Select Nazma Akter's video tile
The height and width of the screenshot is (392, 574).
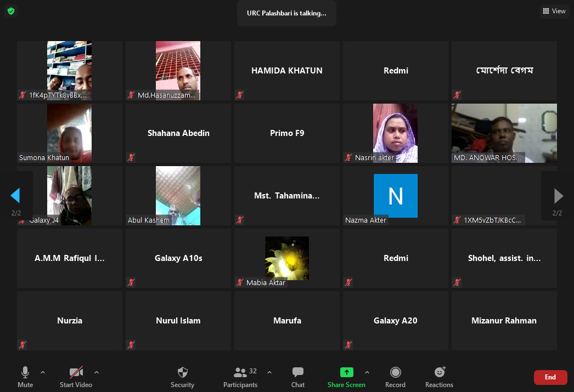click(396, 196)
